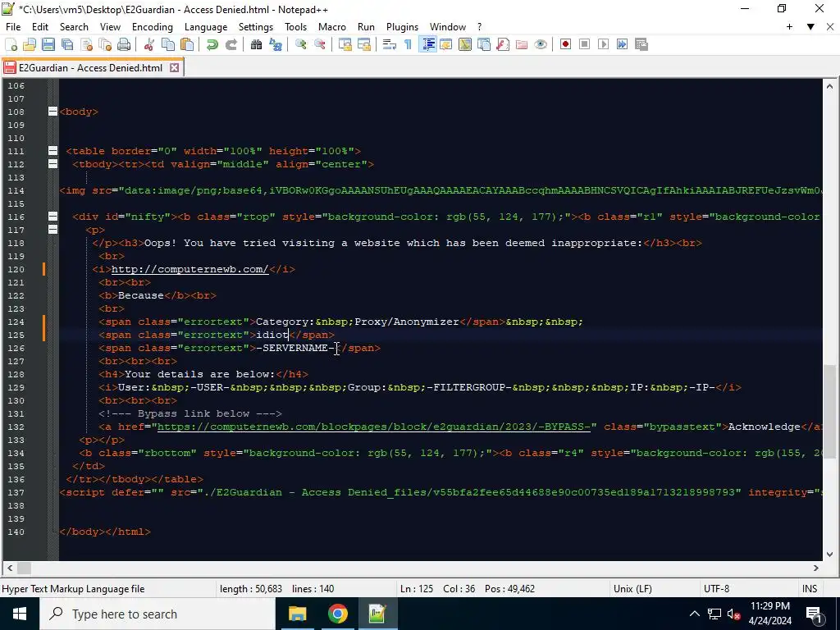The image size is (840, 630).
Task: Open the File menu
Action: [x=13, y=27]
